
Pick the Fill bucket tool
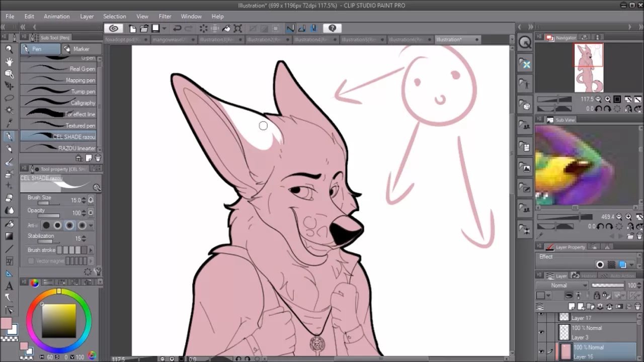(x=9, y=224)
